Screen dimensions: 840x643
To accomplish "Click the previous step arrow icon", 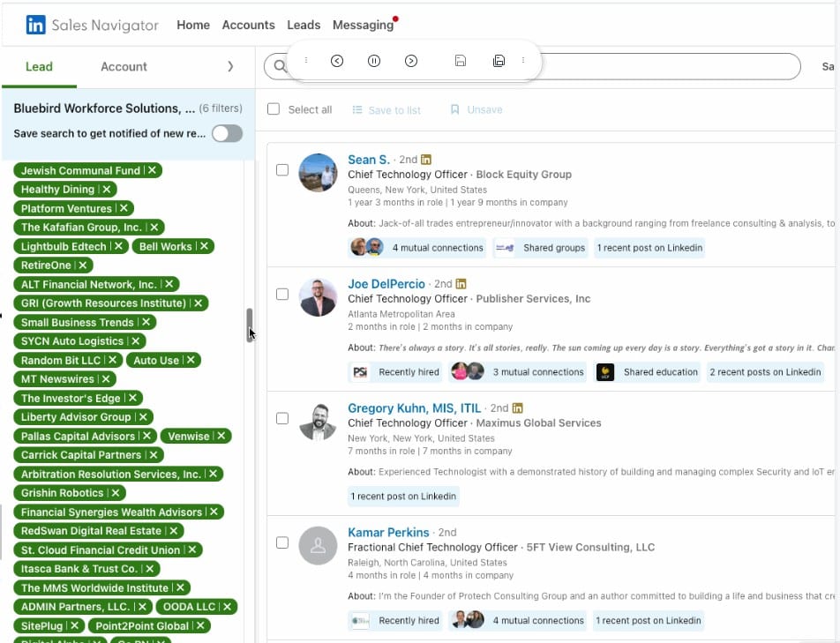I will (337, 60).
